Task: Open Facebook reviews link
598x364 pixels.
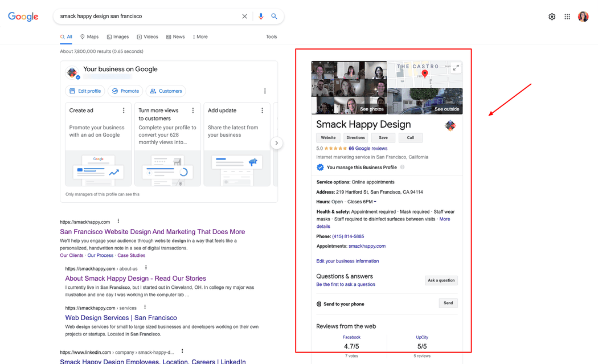Action: tap(351, 337)
